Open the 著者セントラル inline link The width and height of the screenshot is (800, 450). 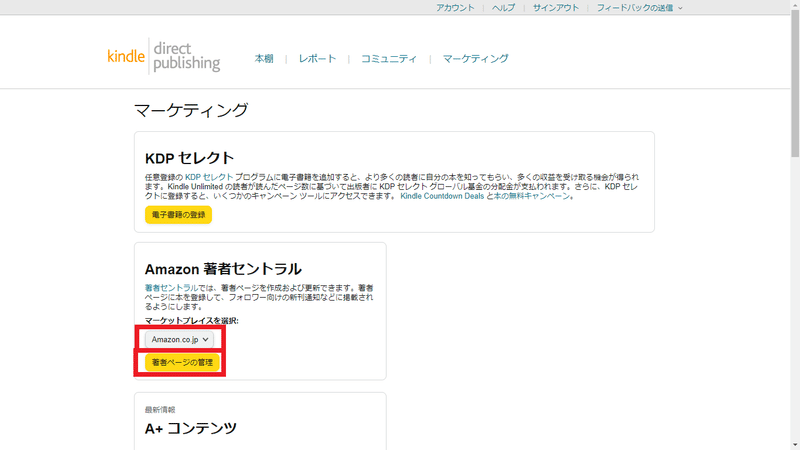click(171, 288)
